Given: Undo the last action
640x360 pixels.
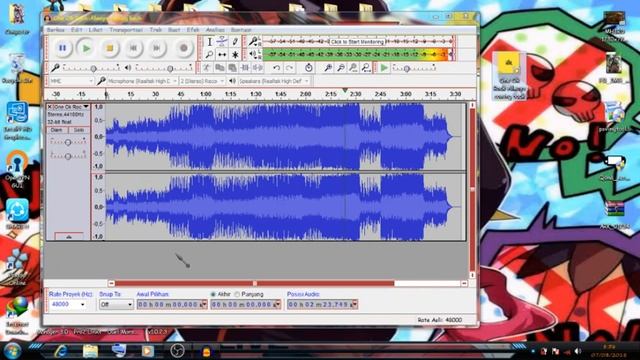Looking at the screenshot, I should click(x=276, y=68).
